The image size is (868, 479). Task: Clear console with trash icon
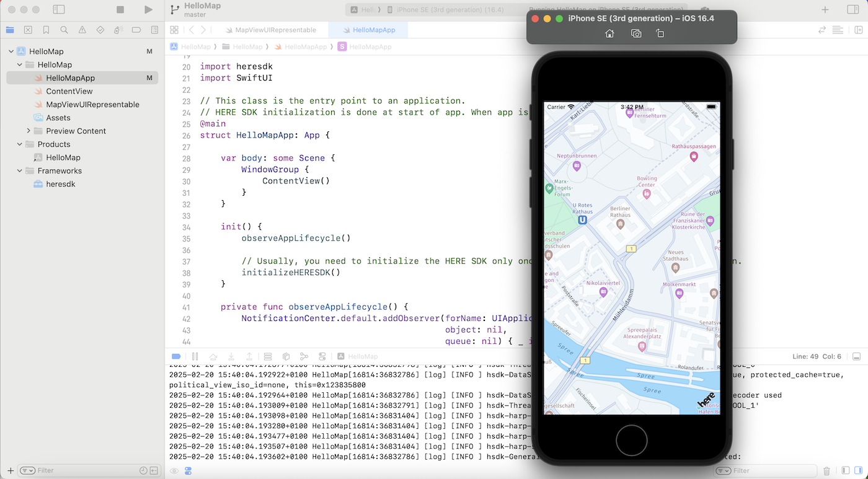tap(826, 471)
